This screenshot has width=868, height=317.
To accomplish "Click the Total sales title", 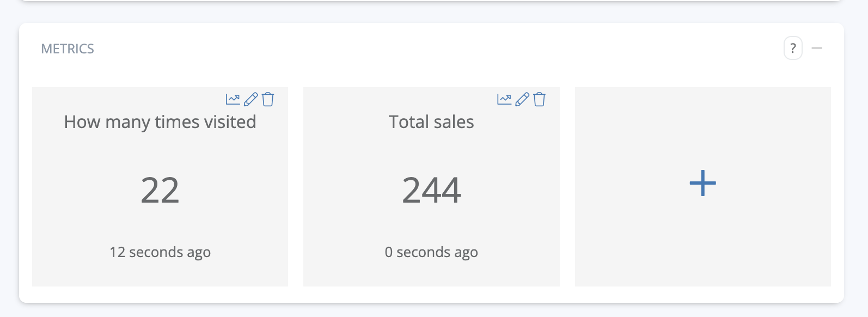I will (x=431, y=122).
